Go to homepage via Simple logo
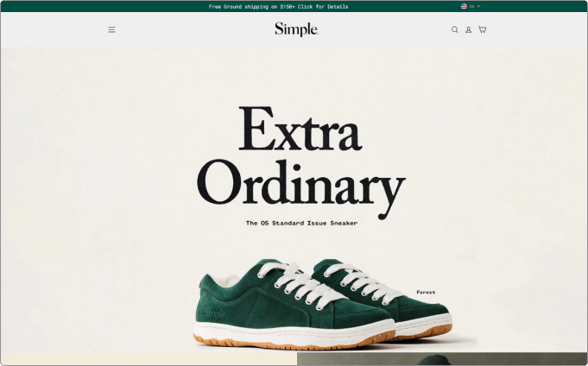This screenshot has height=366, width=588. [296, 29]
